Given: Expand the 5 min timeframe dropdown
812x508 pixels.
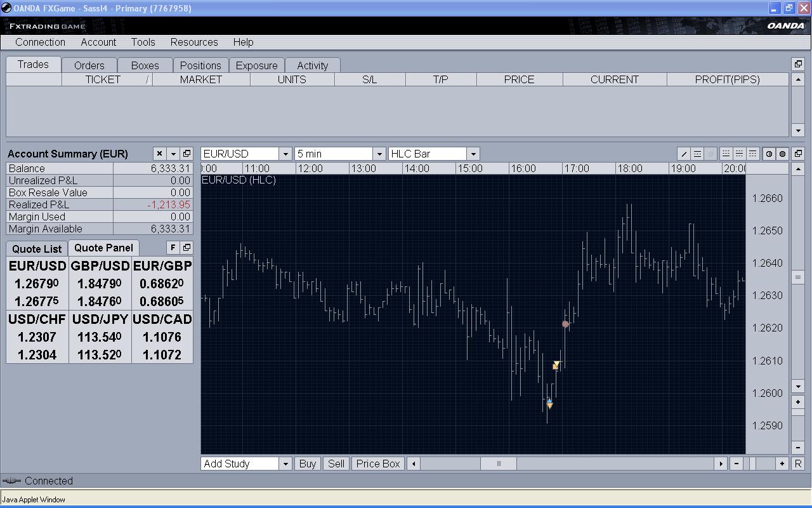Looking at the screenshot, I should 379,154.
